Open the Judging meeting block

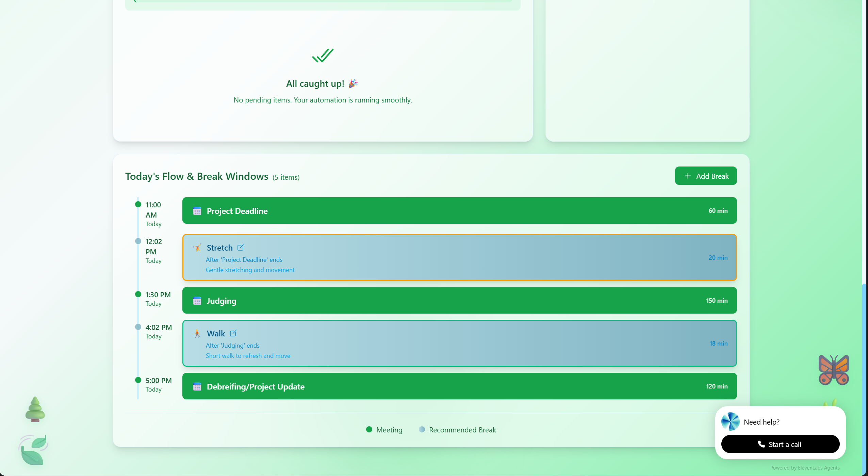pos(459,301)
